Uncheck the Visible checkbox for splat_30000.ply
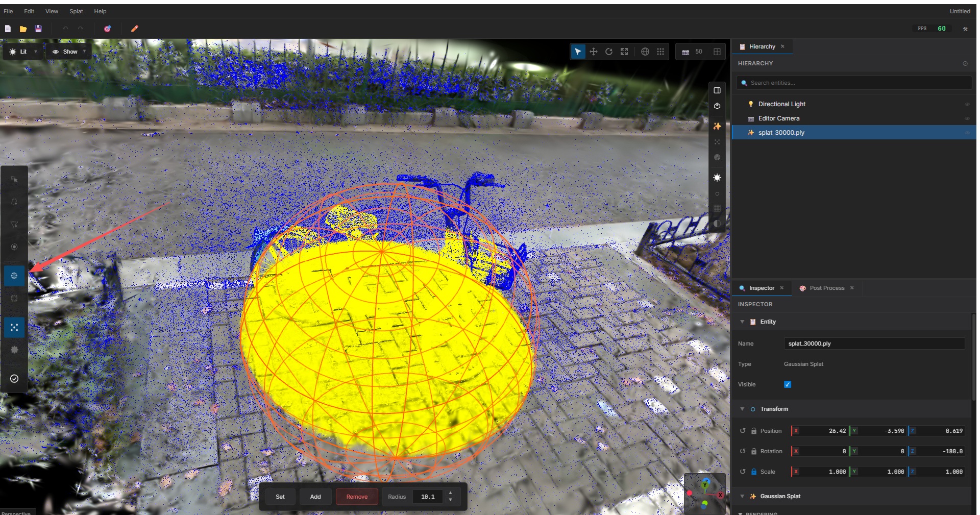 [x=788, y=384]
